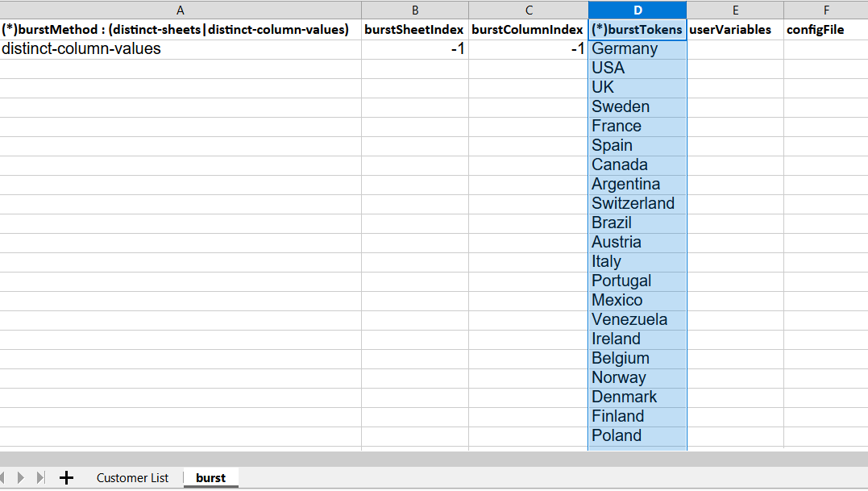Viewport: 868px width, 491px height.
Task: Select the Germany cell
Action: click(638, 49)
